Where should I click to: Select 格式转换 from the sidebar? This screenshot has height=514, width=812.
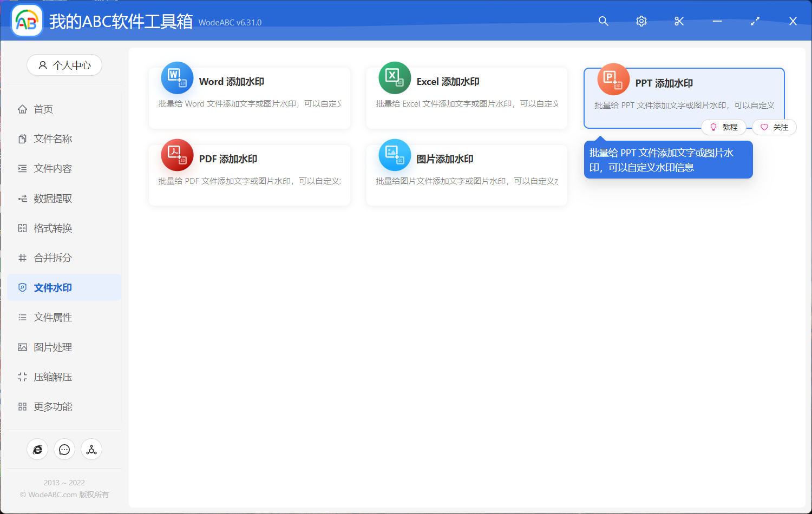(53, 228)
